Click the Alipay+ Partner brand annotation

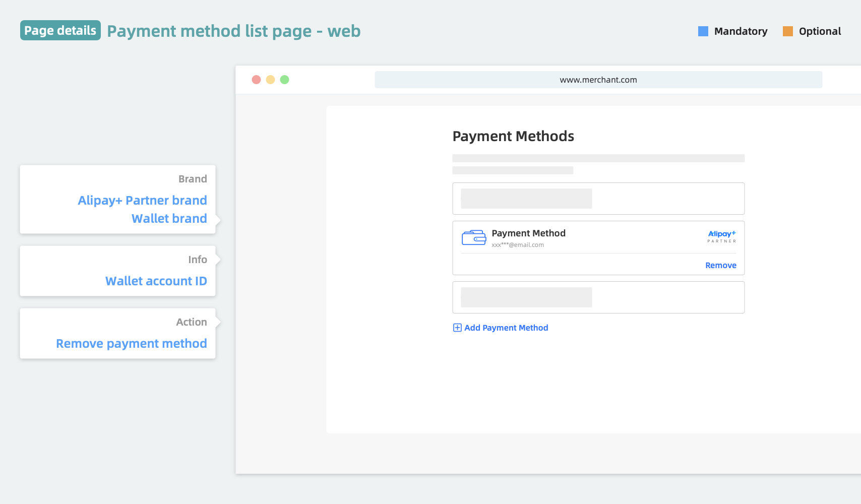142,200
